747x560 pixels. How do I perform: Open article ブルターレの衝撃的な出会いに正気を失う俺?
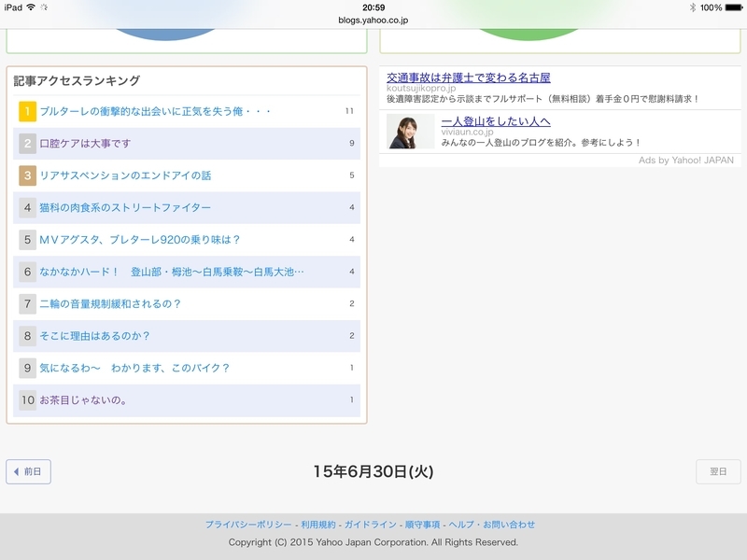tap(155, 111)
